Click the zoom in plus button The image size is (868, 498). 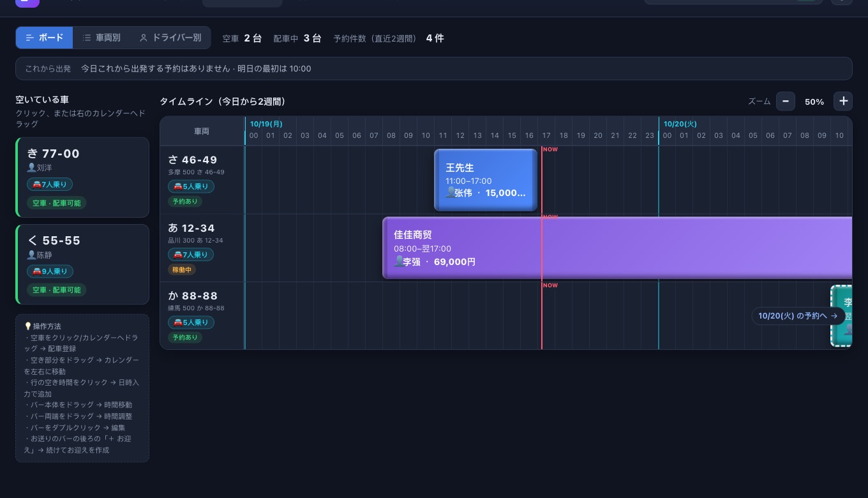click(x=843, y=102)
